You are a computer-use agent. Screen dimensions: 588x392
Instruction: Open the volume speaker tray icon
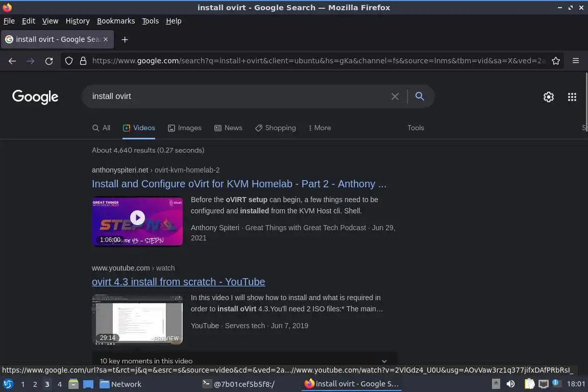pyautogui.click(x=510, y=384)
